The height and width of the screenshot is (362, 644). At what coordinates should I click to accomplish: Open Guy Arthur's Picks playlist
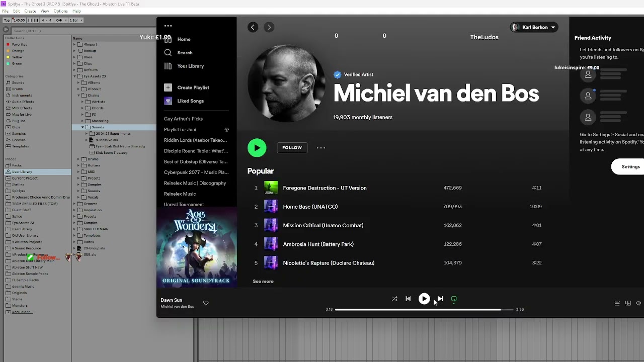click(x=183, y=119)
